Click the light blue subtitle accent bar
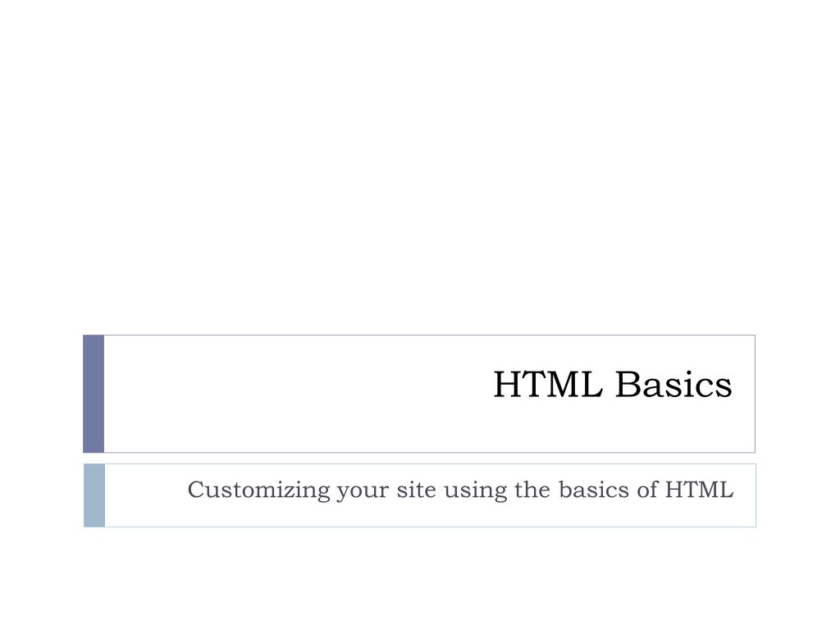This screenshot has width=840, height=630. [x=94, y=495]
